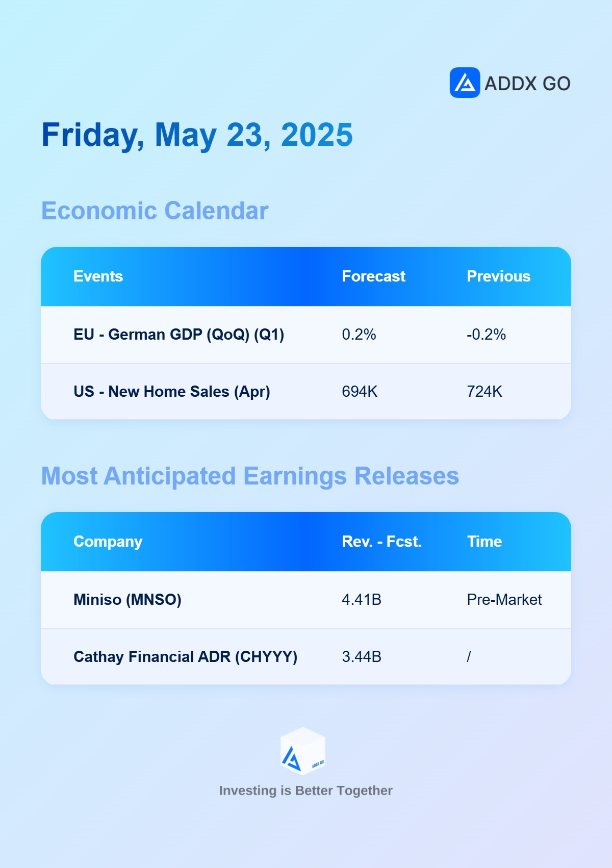Open the Miniso (MNSO) company entry

[127, 600]
